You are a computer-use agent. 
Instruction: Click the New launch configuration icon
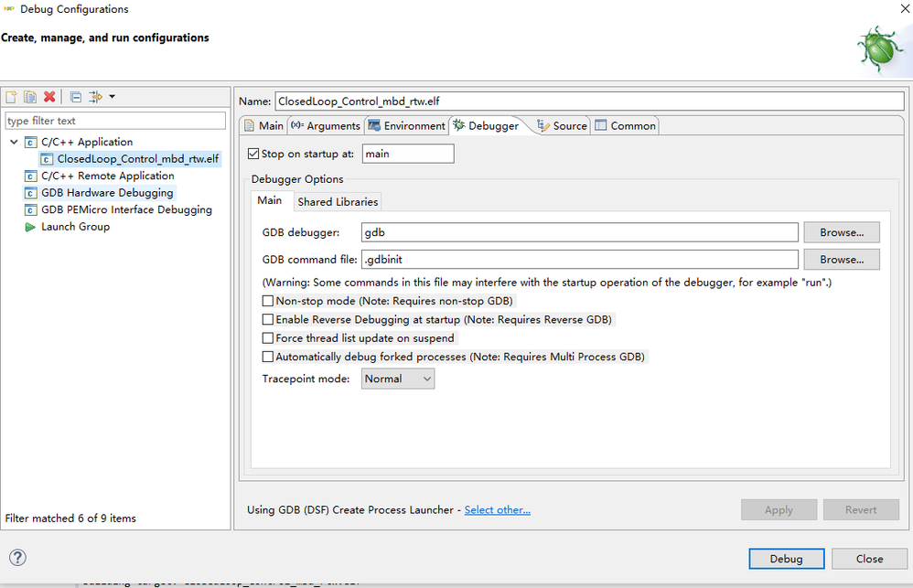(11, 97)
